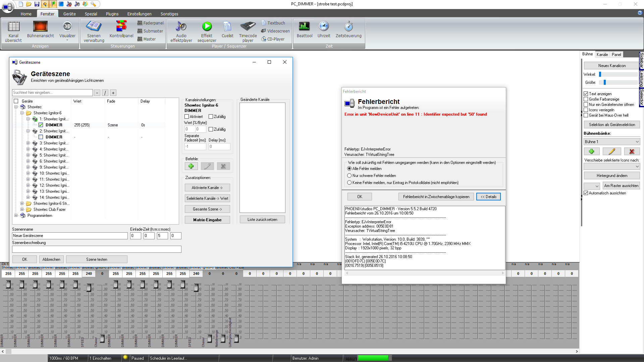The height and width of the screenshot is (362, 644).
Task: Switch to the Geräte ribbon tab
Action: (69, 14)
